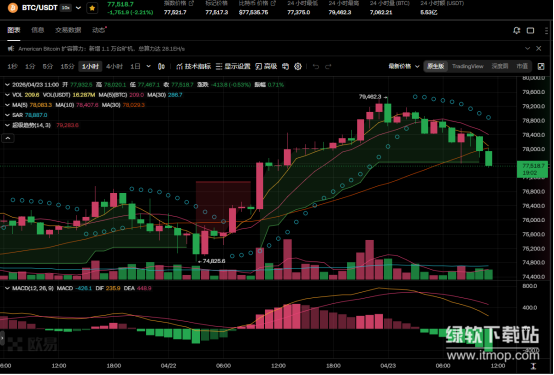This screenshot has height=375, width=554.
Task: Click the 80,000.0 price axis label
Action: (x=533, y=78)
